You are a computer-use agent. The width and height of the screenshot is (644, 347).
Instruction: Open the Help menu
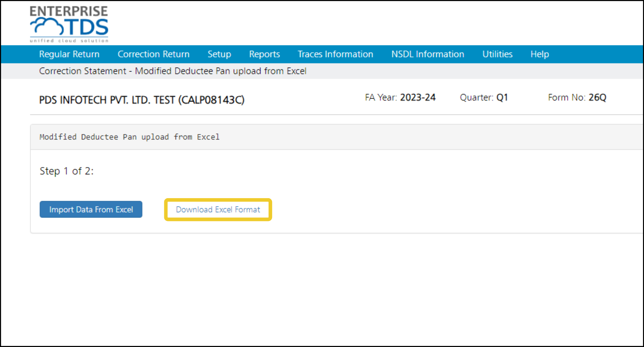pos(540,54)
